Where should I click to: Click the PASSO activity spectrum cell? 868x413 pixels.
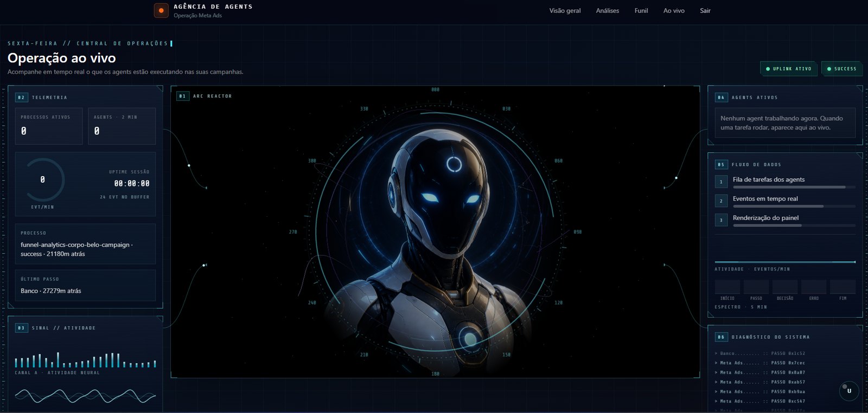pos(756,287)
